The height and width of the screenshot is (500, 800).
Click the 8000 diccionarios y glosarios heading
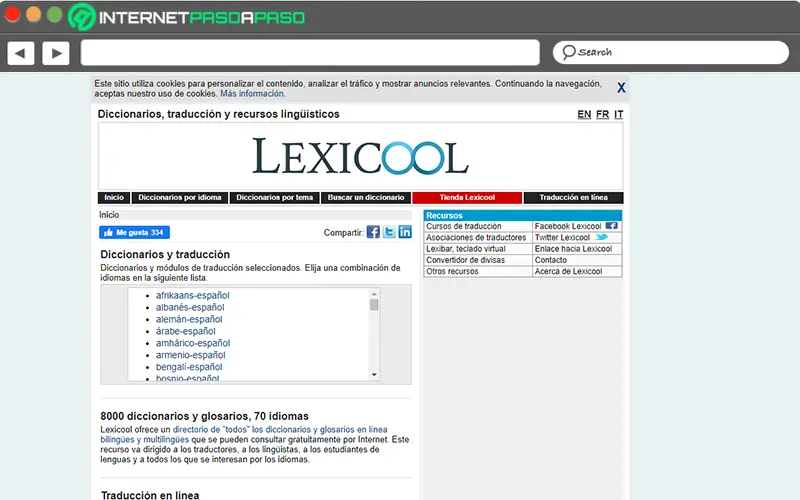[x=204, y=416]
